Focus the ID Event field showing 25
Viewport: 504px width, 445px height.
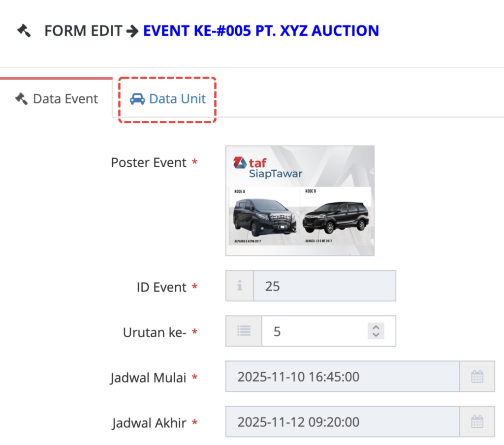point(324,286)
